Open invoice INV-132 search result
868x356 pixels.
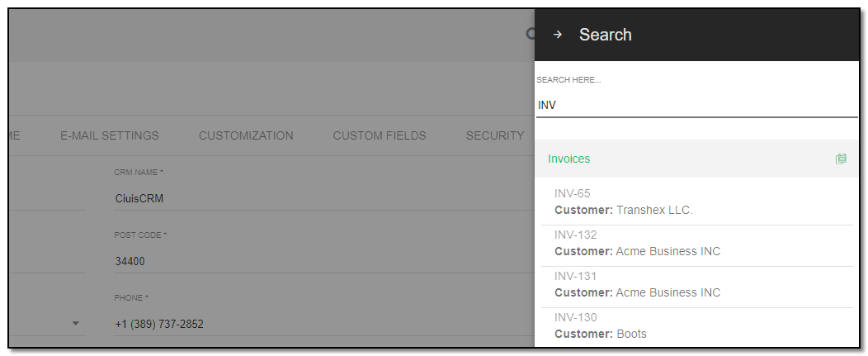pos(697,244)
